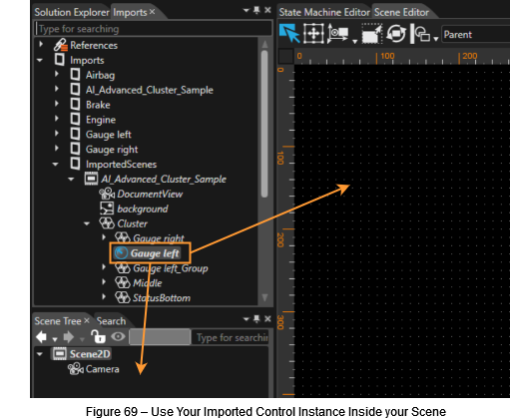Expand the Airbag import node
Screen dimensions: 510x420
pos(57,74)
